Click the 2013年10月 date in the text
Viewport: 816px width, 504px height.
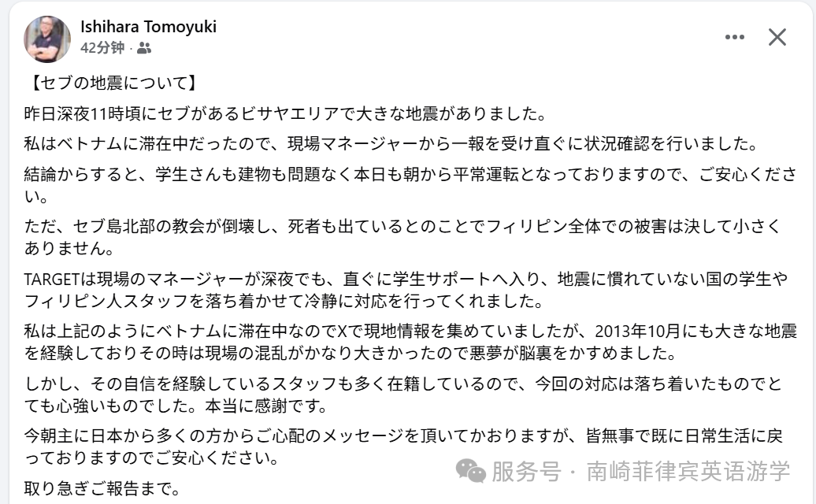tap(619, 330)
